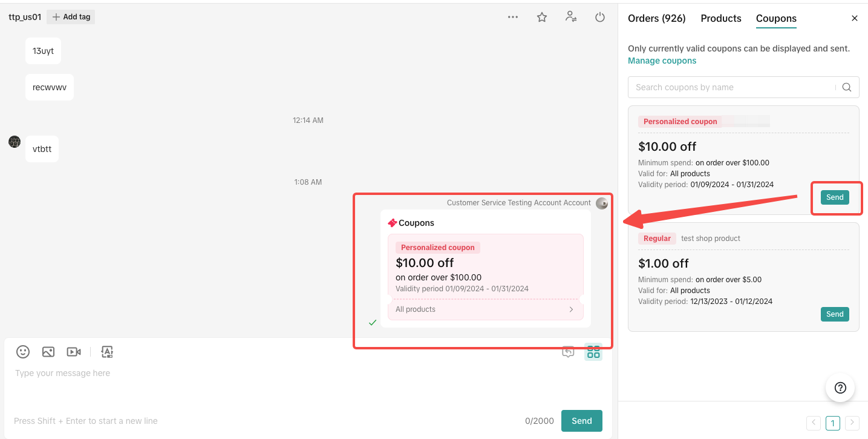Attach a video to the message
Viewport: 868px width, 439px height.
(74, 352)
